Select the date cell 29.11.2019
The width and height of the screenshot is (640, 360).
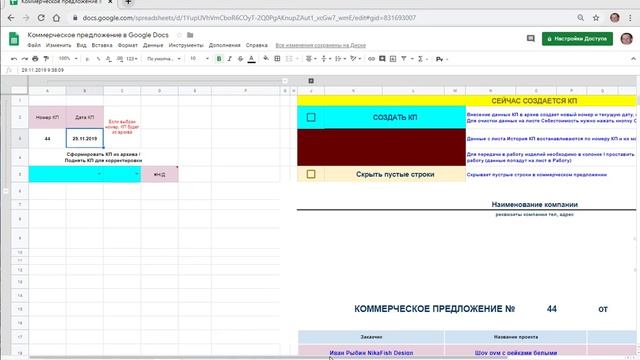tap(84, 138)
